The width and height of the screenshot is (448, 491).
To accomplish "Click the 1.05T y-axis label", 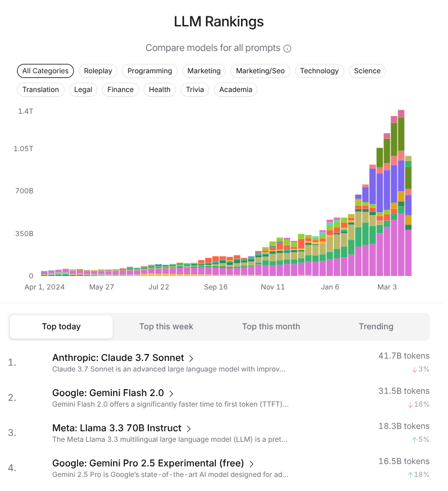I will click(x=23, y=149).
